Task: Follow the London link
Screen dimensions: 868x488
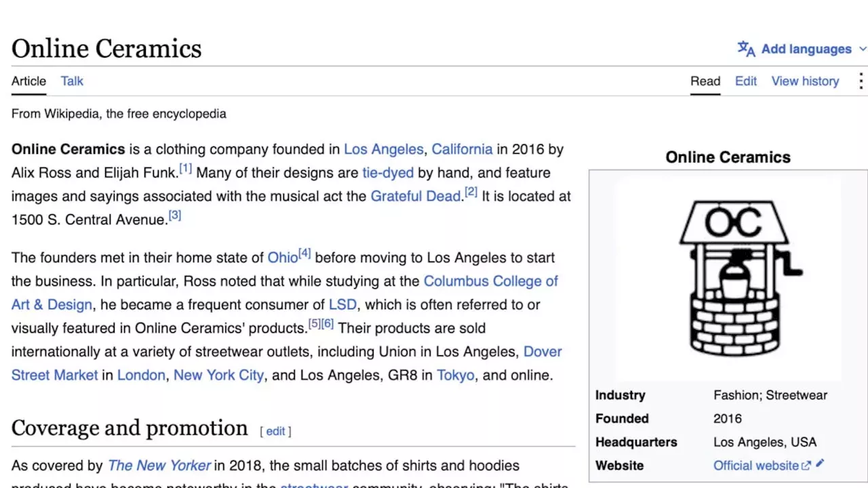Action: (x=141, y=375)
